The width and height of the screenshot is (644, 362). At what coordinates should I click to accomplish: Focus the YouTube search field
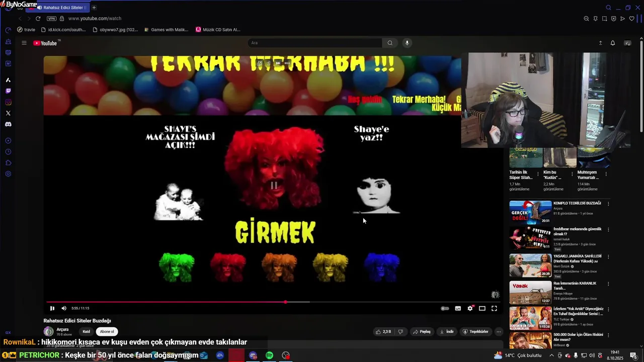pos(315,43)
